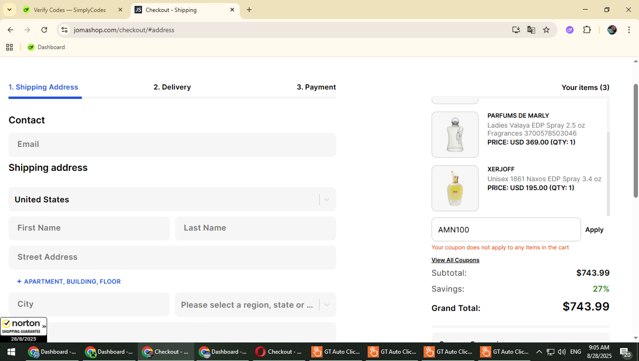This screenshot has height=361, width=639.
Task: Open View All Coupons link
Action: pyautogui.click(x=455, y=260)
